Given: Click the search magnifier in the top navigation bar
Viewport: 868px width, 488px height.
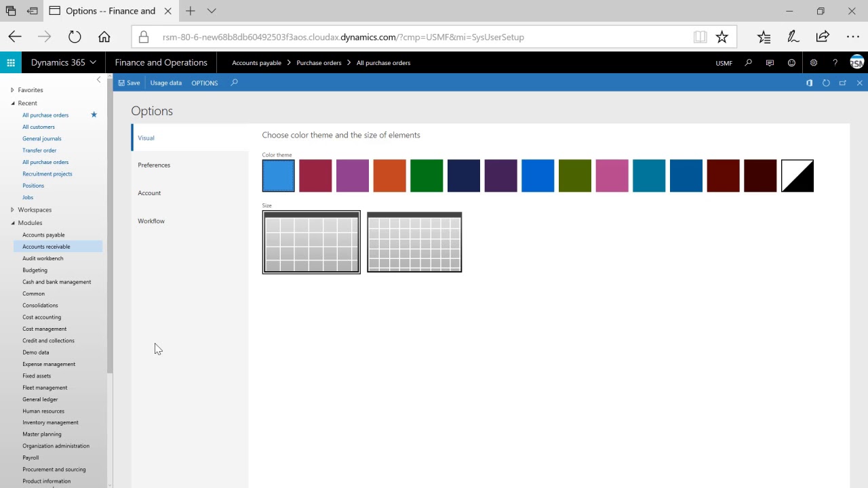Looking at the screenshot, I should coord(749,62).
